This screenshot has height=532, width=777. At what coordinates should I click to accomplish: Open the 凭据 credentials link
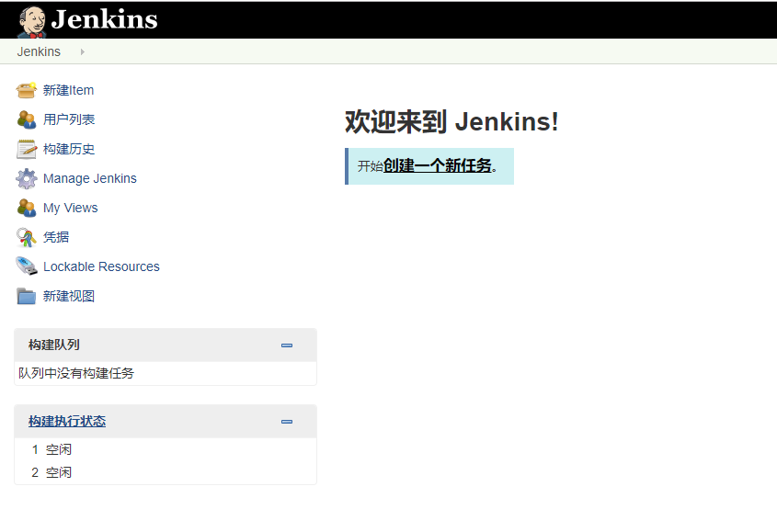[56, 237]
